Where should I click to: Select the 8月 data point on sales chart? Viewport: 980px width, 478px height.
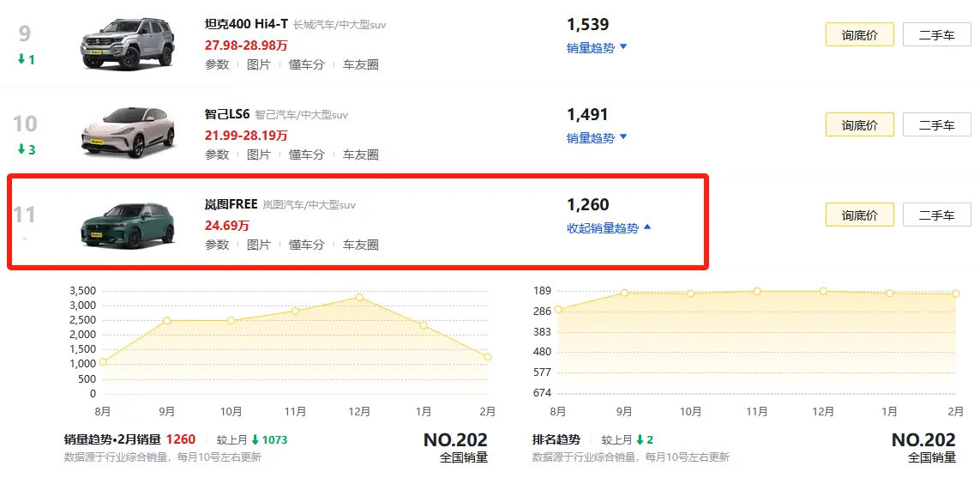pyautogui.click(x=103, y=361)
